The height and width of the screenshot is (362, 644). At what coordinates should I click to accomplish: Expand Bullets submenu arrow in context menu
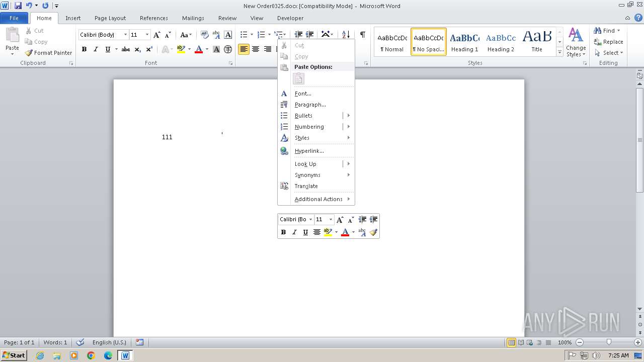[x=348, y=116]
